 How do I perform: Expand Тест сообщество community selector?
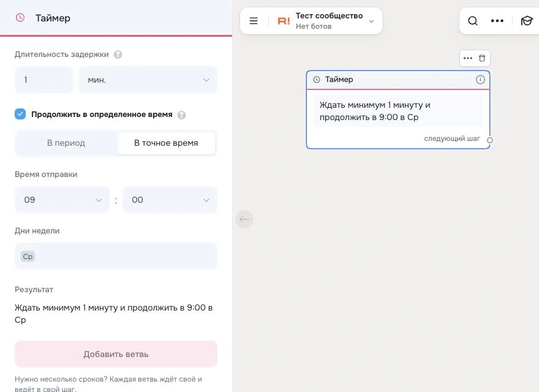tap(371, 21)
